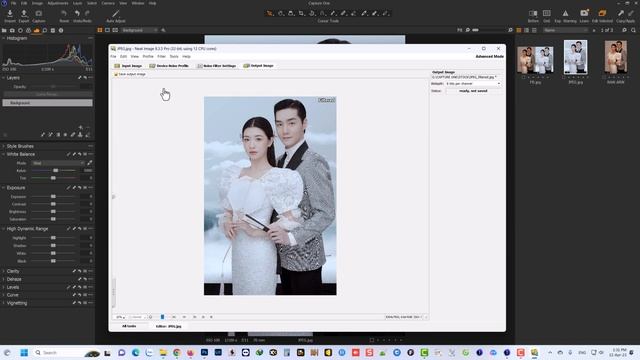Screen dimensions: 640x360
Task: Open Neat Image File menu
Action: [113, 56]
